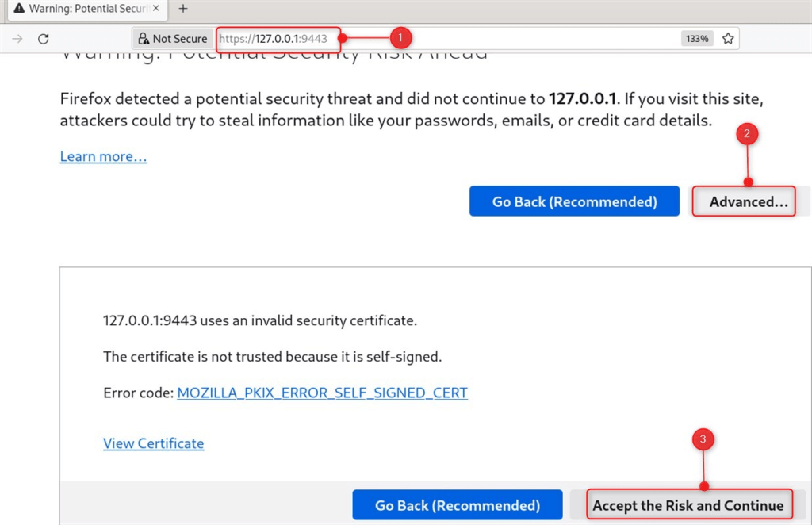Click the bookmark star icon

(727, 38)
